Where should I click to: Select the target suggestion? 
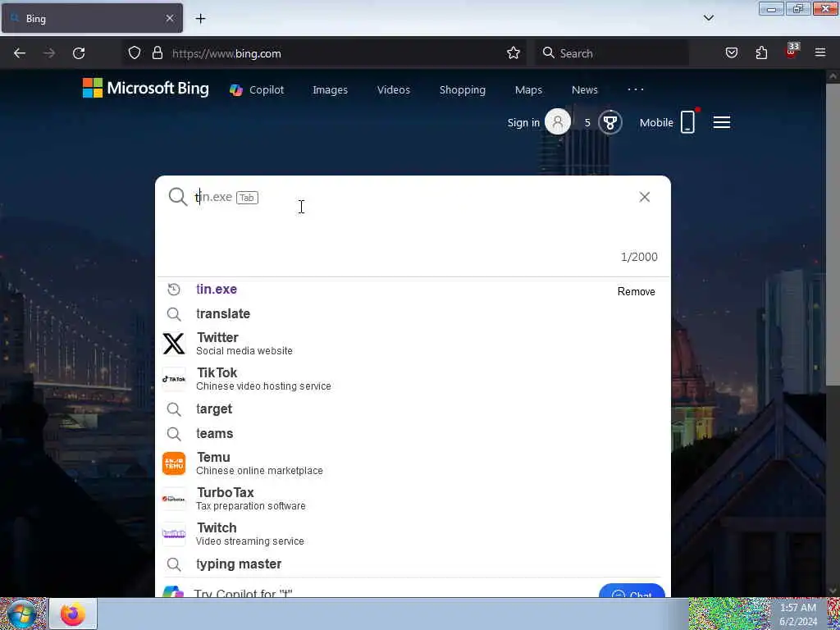tap(413, 409)
